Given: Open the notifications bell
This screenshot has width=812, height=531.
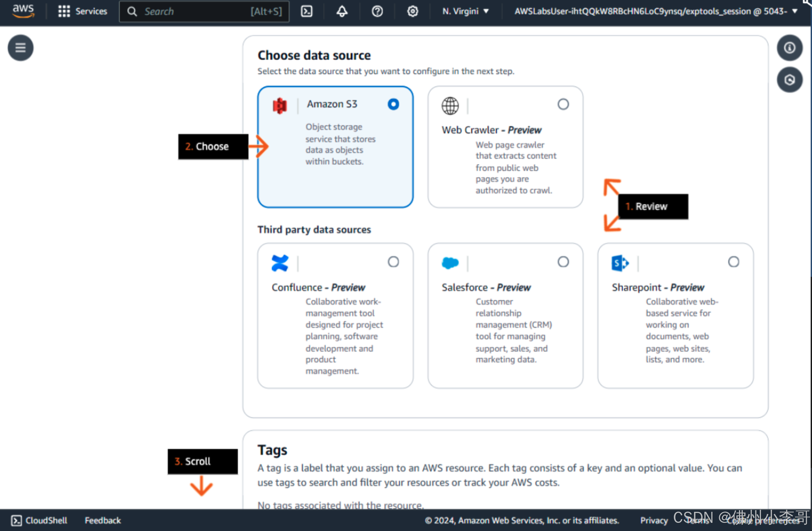Looking at the screenshot, I should click(x=342, y=11).
